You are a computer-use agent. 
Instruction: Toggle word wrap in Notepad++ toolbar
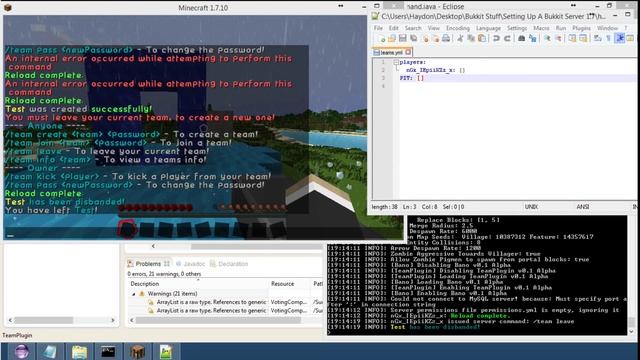[x=598, y=38]
